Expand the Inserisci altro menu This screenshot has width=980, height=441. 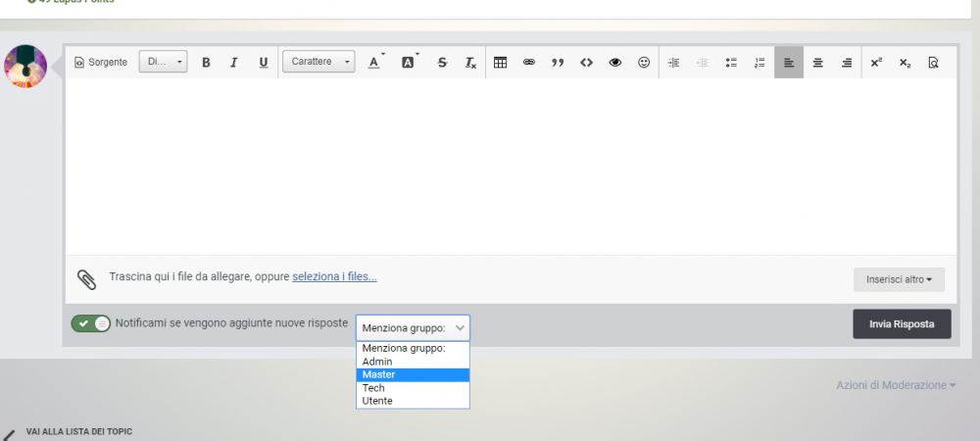(x=899, y=279)
